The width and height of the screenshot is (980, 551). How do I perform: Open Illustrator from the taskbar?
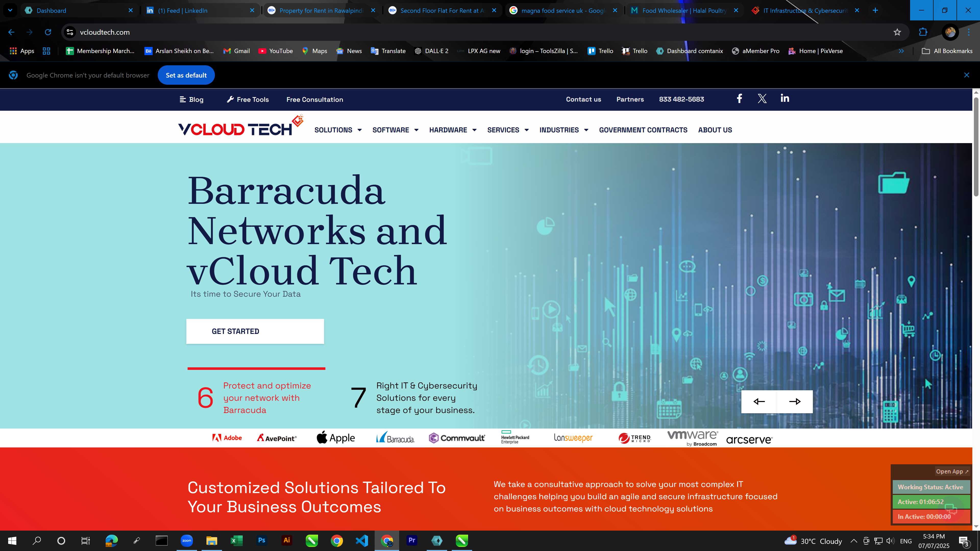[286, 540]
